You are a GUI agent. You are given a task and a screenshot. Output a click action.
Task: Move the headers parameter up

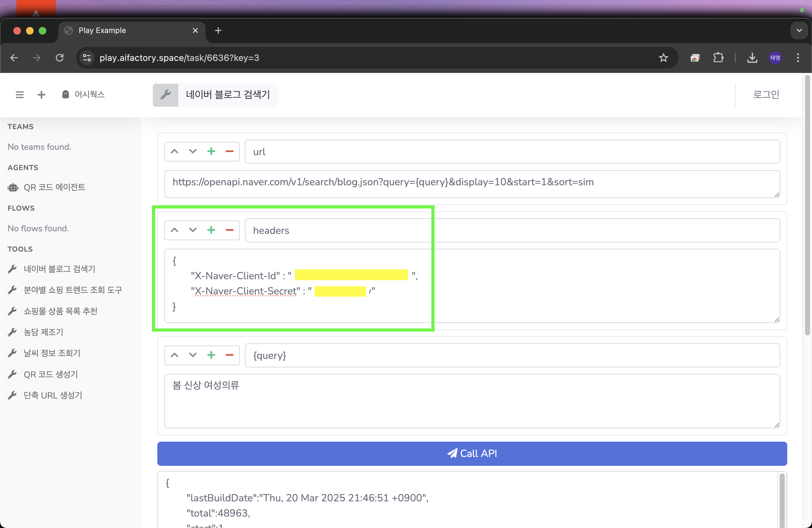click(x=174, y=230)
